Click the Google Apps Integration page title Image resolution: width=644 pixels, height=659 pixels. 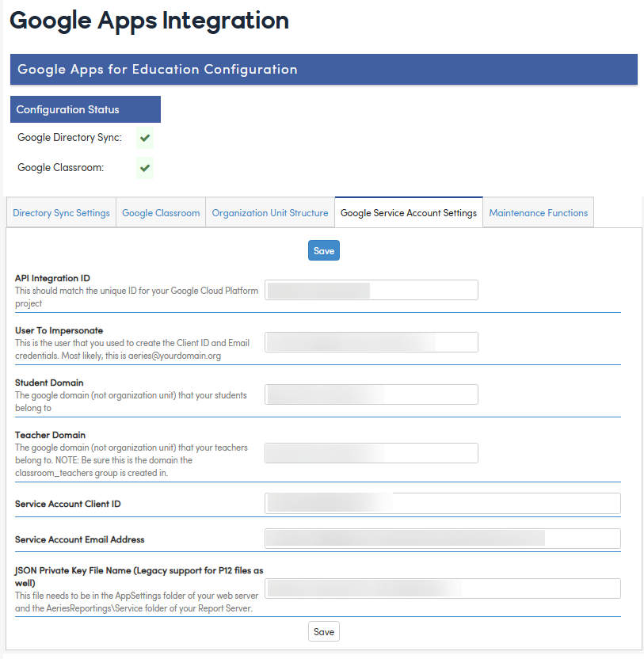point(149,21)
